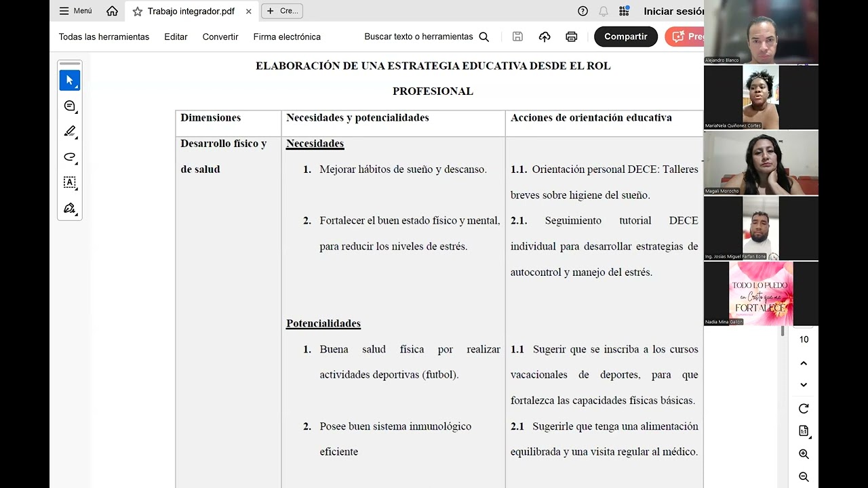Click Posee buen sistema inmunológico text
The width and height of the screenshot is (868, 488).
[395, 426]
